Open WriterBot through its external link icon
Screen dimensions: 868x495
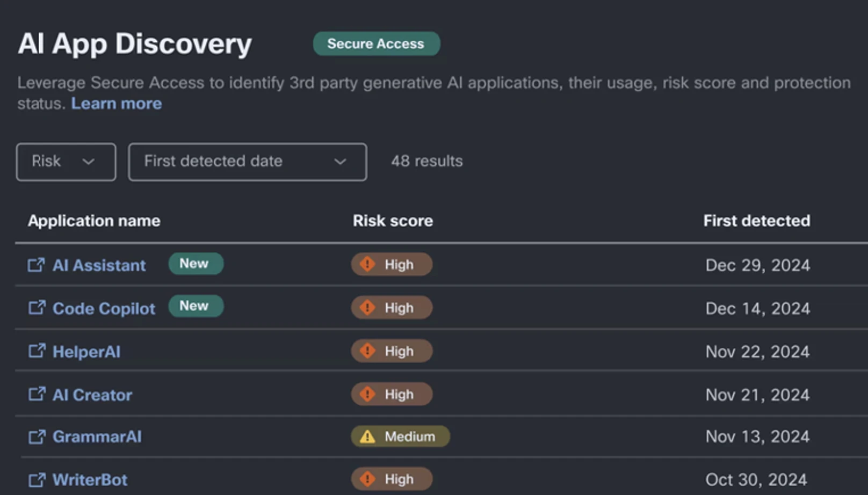[x=35, y=479]
